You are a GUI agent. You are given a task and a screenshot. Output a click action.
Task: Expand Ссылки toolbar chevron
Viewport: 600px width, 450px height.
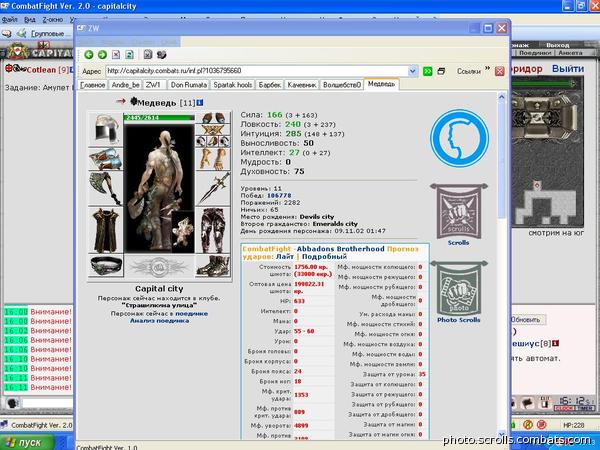click(487, 69)
